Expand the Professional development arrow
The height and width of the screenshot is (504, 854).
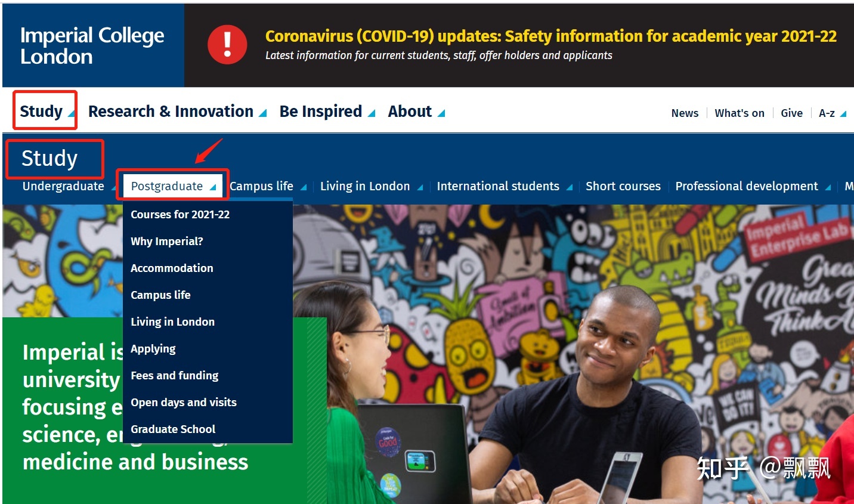828,187
